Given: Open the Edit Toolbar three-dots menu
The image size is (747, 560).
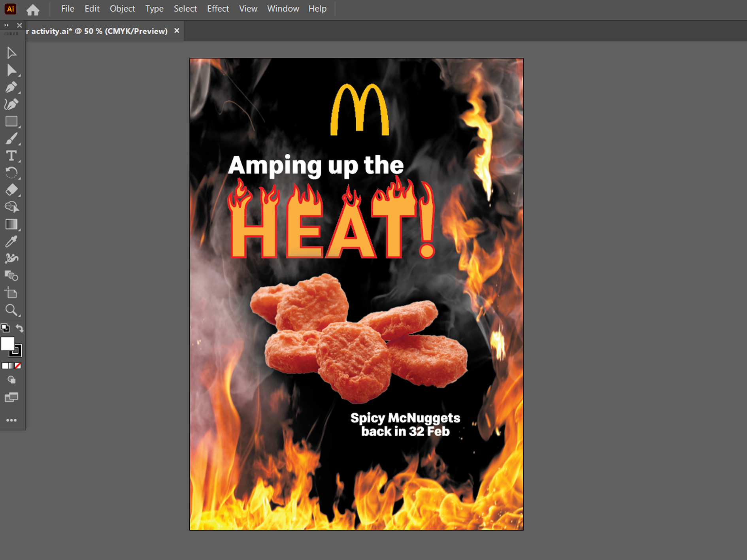Looking at the screenshot, I should click(x=11, y=420).
